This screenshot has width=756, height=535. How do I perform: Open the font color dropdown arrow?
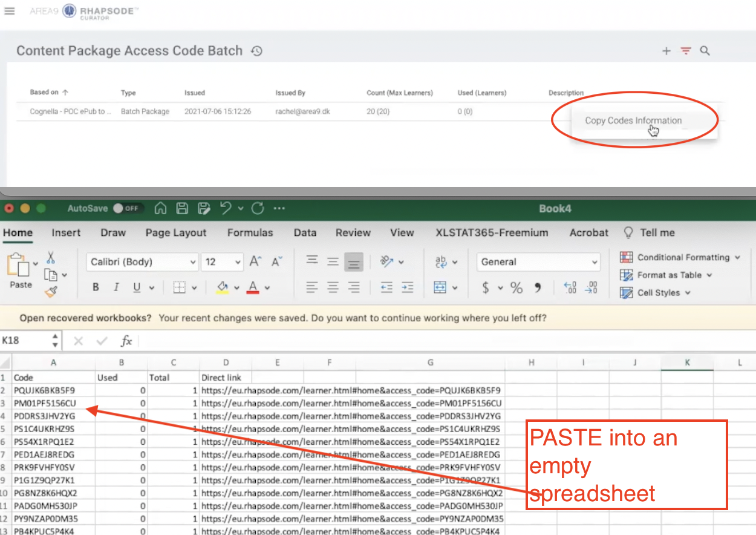coord(267,288)
